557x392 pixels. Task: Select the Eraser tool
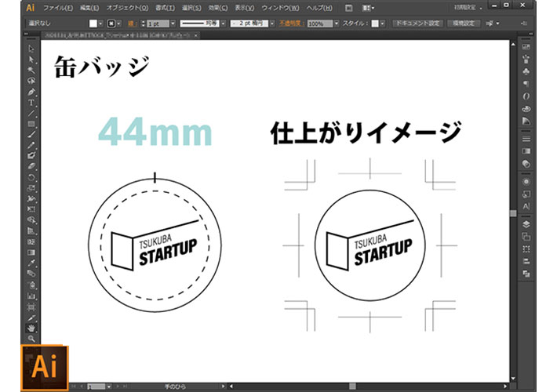[x=31, y=166]
